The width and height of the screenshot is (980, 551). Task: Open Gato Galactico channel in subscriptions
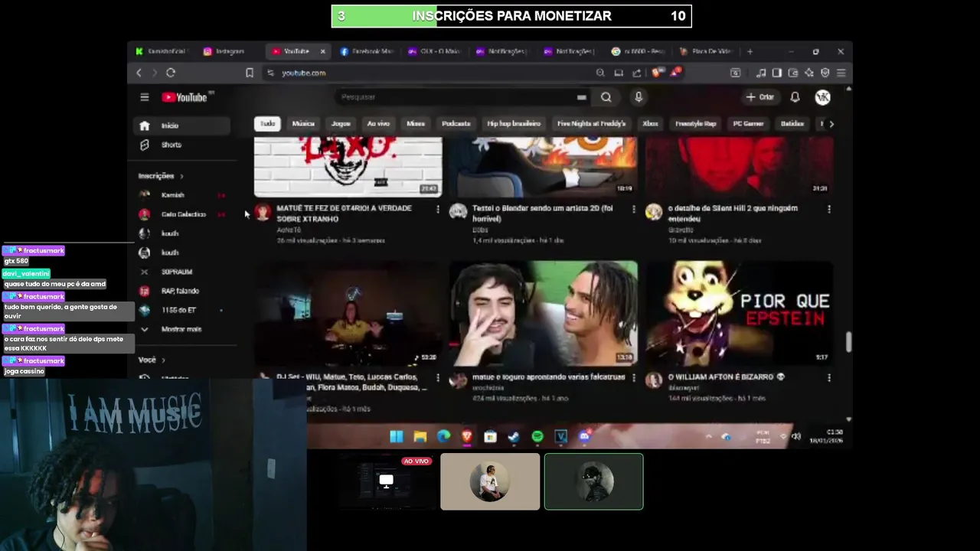(x=181, y=214)
